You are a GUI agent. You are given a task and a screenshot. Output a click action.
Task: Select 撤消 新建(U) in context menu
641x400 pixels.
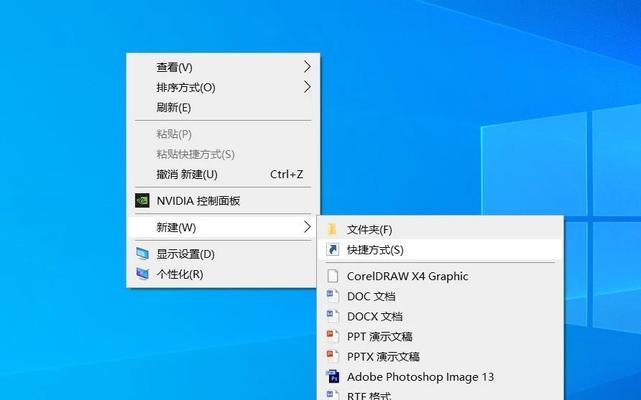pyautogui.click(x=223, y=175)
